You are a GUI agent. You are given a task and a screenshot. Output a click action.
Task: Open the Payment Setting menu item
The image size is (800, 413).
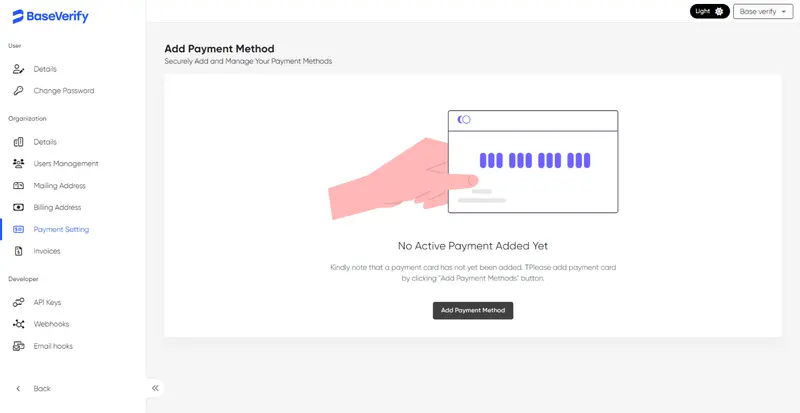click(61, 229)
